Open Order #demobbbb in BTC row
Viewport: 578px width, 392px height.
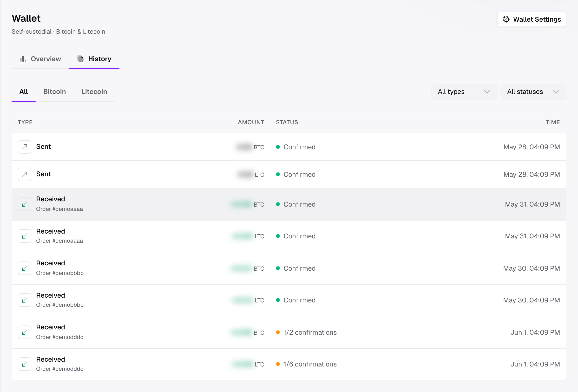[x=60, y=273]
